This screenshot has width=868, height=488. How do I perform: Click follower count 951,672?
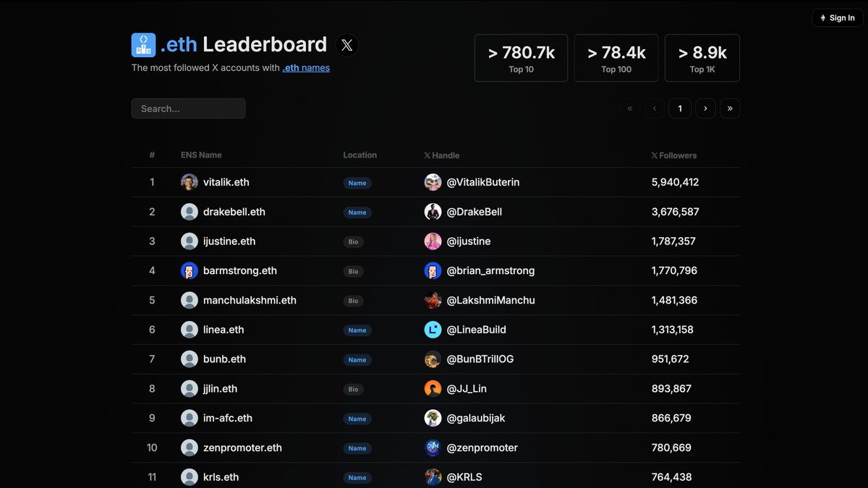click(x=671, y=359)
